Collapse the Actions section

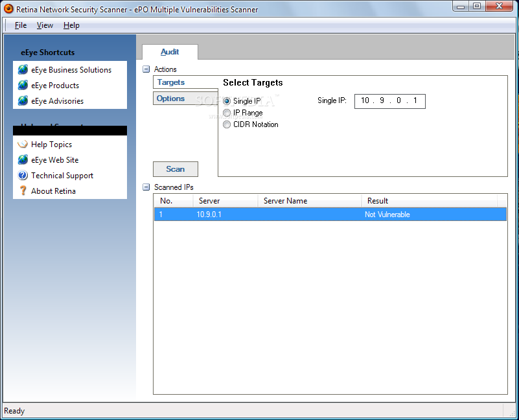pyautogui.click(x=146, y=69)
